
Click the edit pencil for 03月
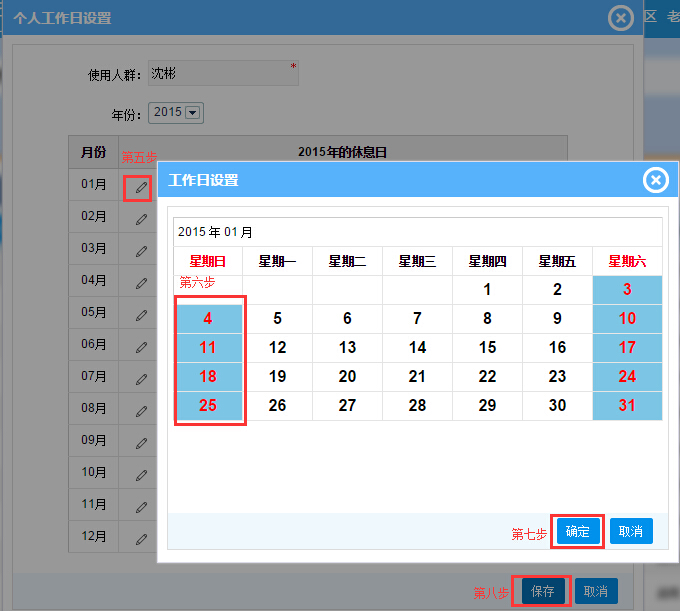click(x=141, y=252)
